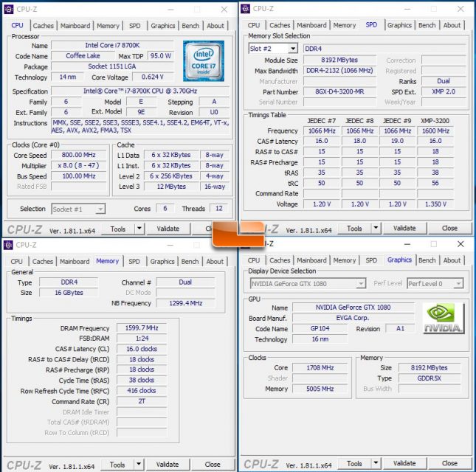Viewport: 476px width, 472px height.
Task: Switch to Caches tab in the CPU window
Action: [43, 26]
